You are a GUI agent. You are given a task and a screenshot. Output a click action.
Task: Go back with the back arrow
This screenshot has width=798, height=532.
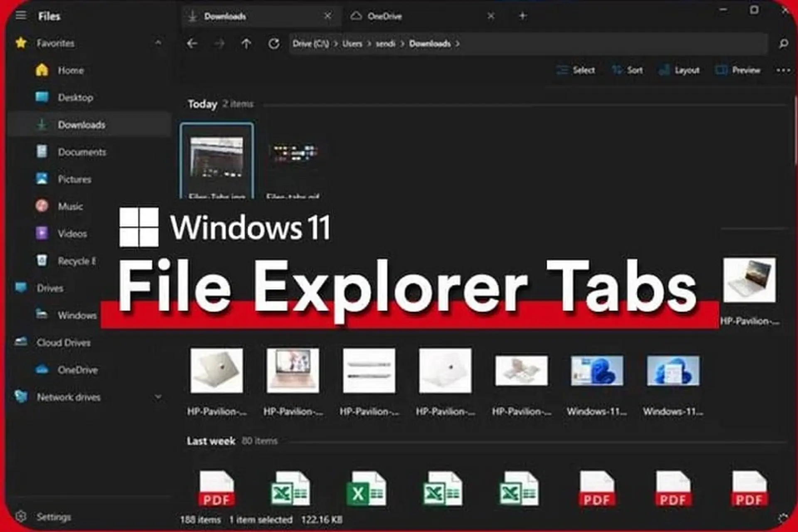point(192,44)
